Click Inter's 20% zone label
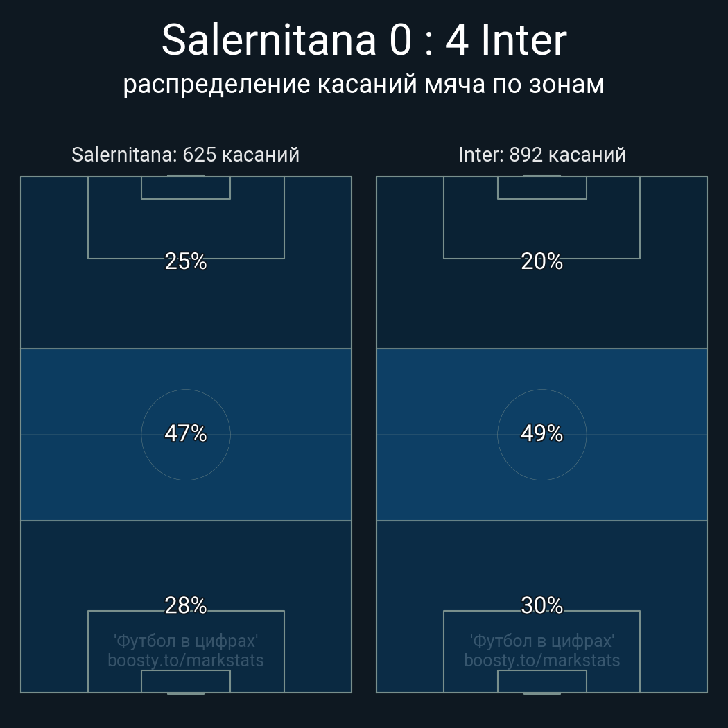Screen dimensions: 728x728 pos(542,261)
